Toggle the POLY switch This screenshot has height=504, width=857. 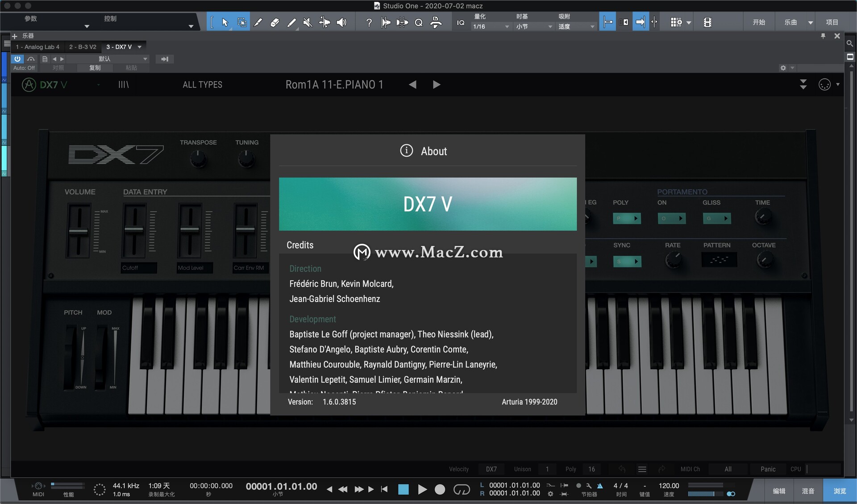[627, 218]
